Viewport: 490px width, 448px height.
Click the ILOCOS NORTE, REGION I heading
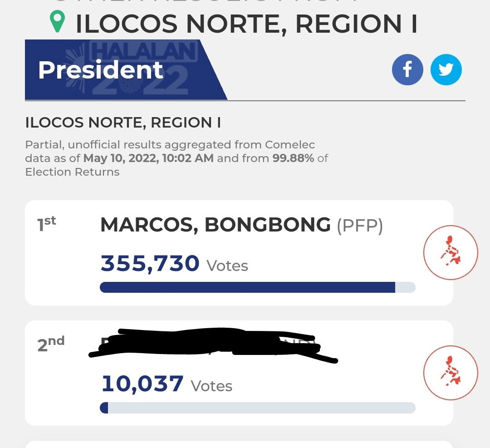pos(246,24)
